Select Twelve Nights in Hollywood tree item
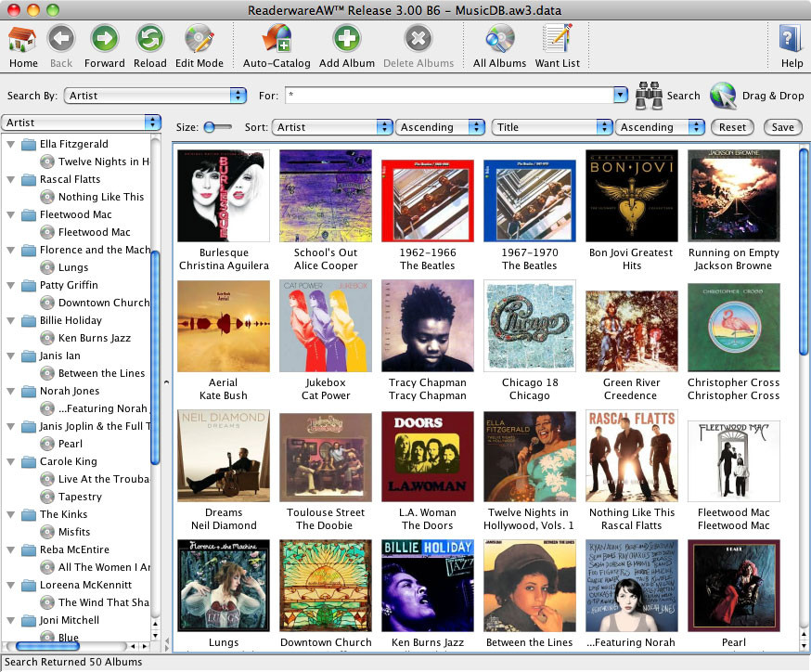This screenshot has height=672, width=811. [x=104, y=162]
